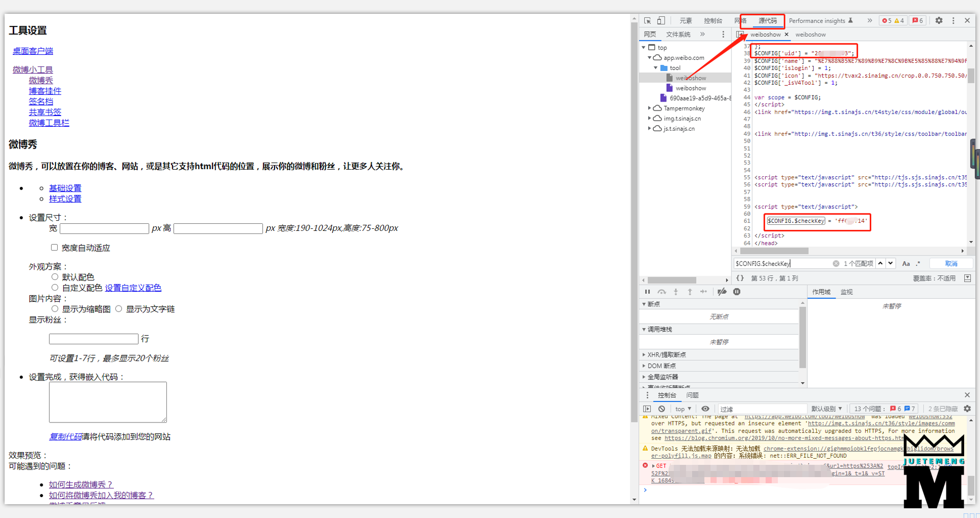Expand the js.t.sinajs.cn tree node
The image size is (980, 518).
pos(649,129)
